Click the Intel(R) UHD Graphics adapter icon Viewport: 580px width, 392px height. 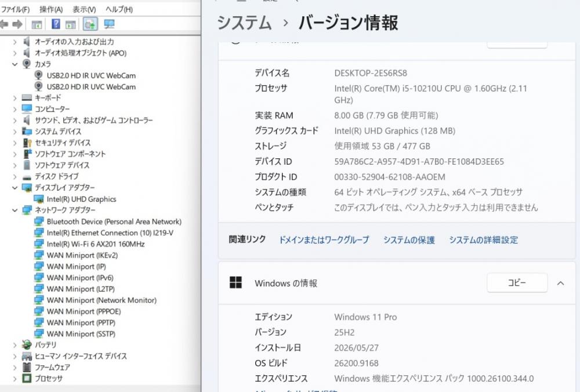[38, 199]
